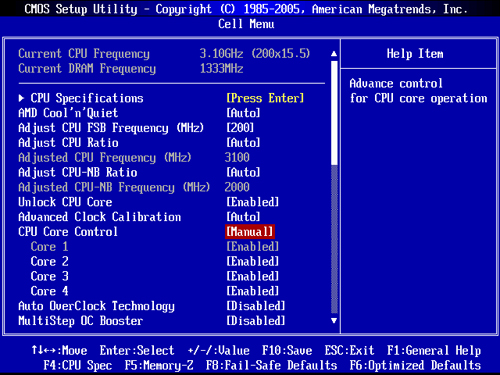
Task: Click the vertical scrollbar thumb
Action: coord(334,113)
